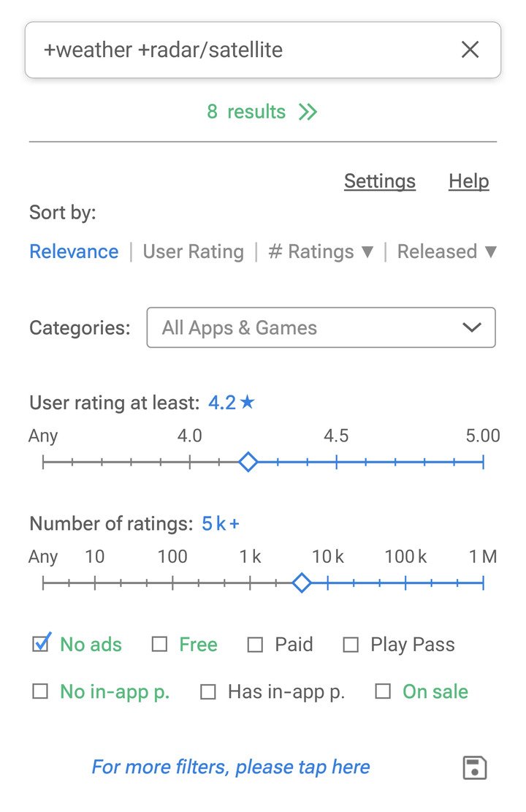Viewport: 526px width, 812px height.
Task: Open the All Apps & Games dropdown
Action: coord(321,327)
